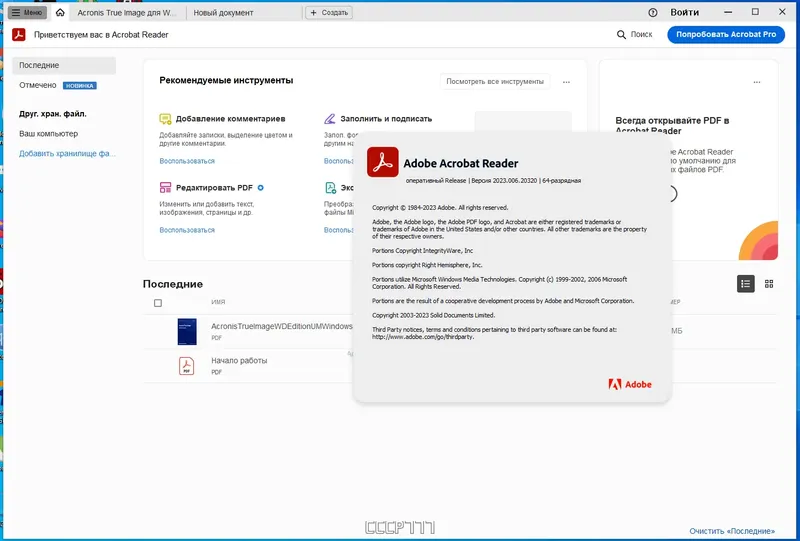Screen dimensions: 800x541
Task: Open recommended tools more options ellipsis
Action: click(566, 82)
